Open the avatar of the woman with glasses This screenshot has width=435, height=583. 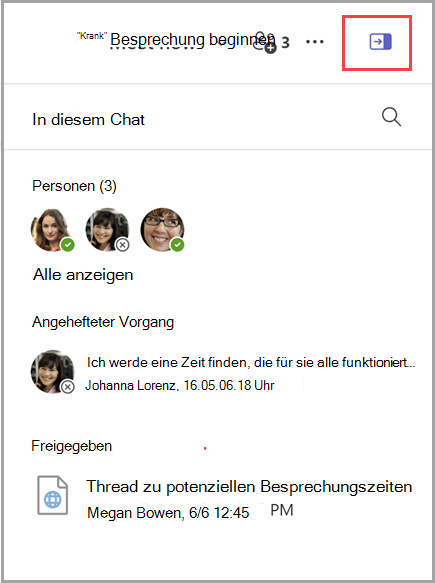(x=162, y=229)
